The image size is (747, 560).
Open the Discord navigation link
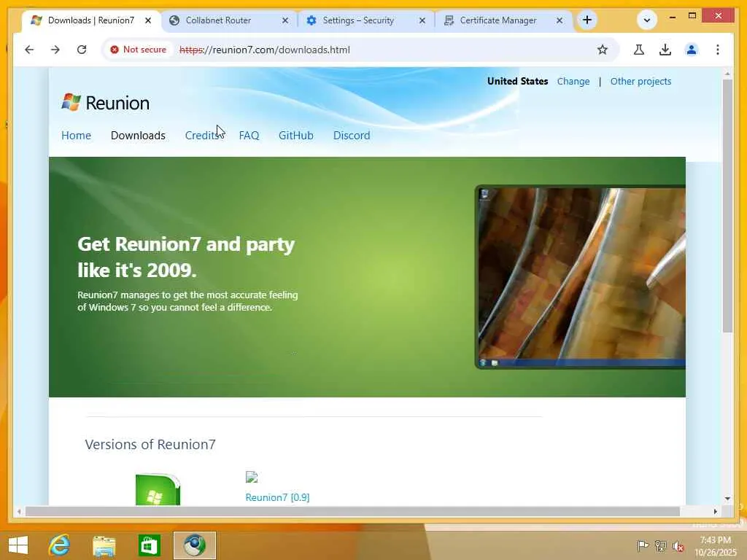point(352,135)
